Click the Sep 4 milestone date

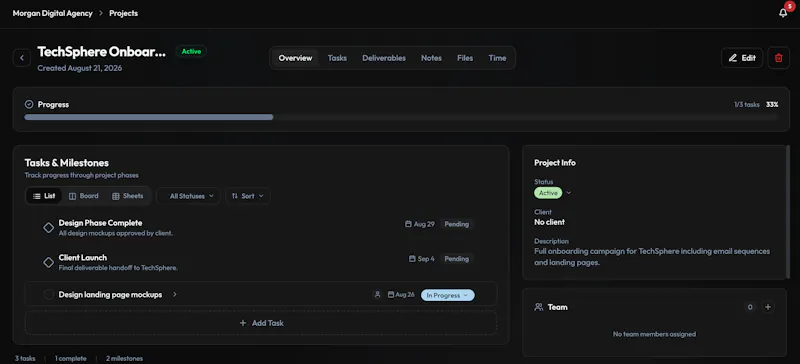(x=421, y=259)
